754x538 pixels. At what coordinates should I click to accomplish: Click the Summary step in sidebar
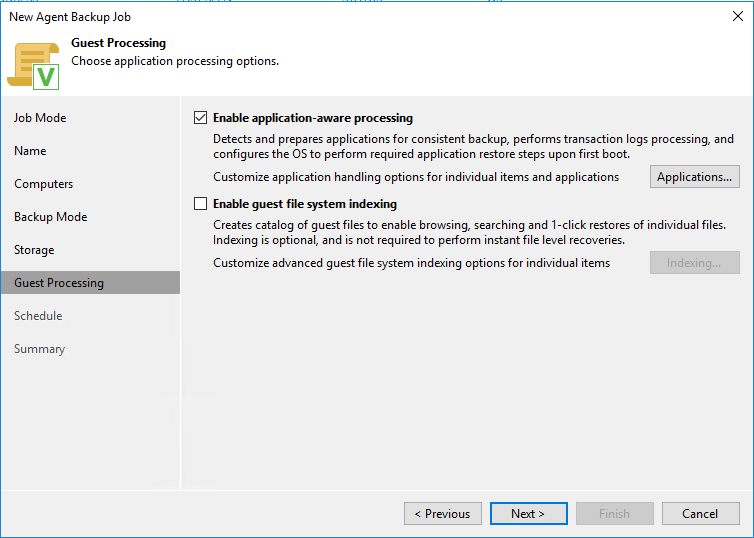coord(39,349)
